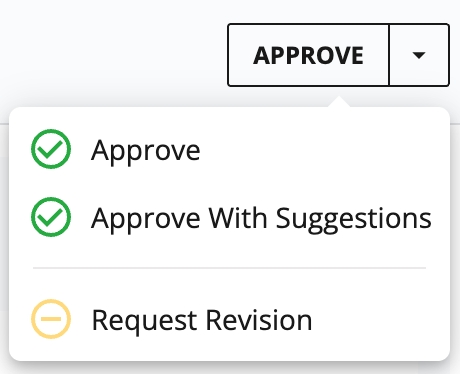Click the bold APPROVE button

pos(308,55)
